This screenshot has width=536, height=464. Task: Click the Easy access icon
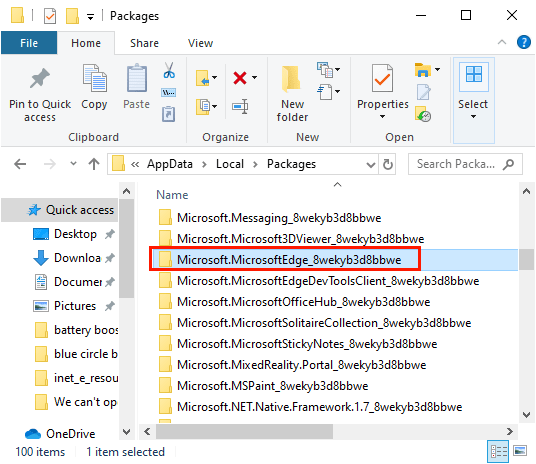point(325,91)
